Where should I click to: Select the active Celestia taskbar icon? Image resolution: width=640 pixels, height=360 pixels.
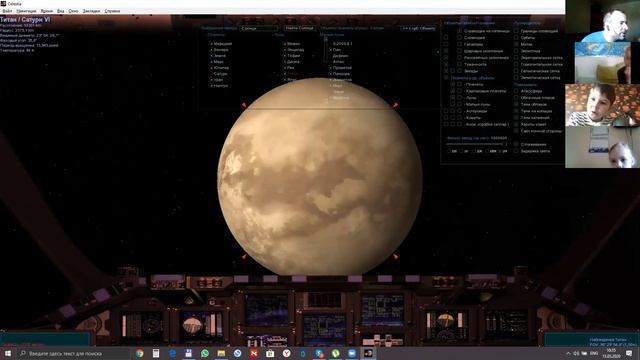368,353
